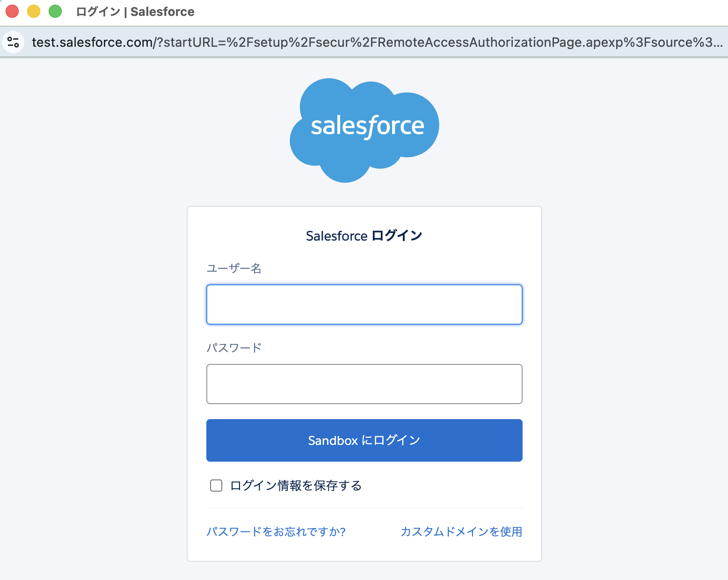Click the Sandbox にログイン button

point(364,440)
